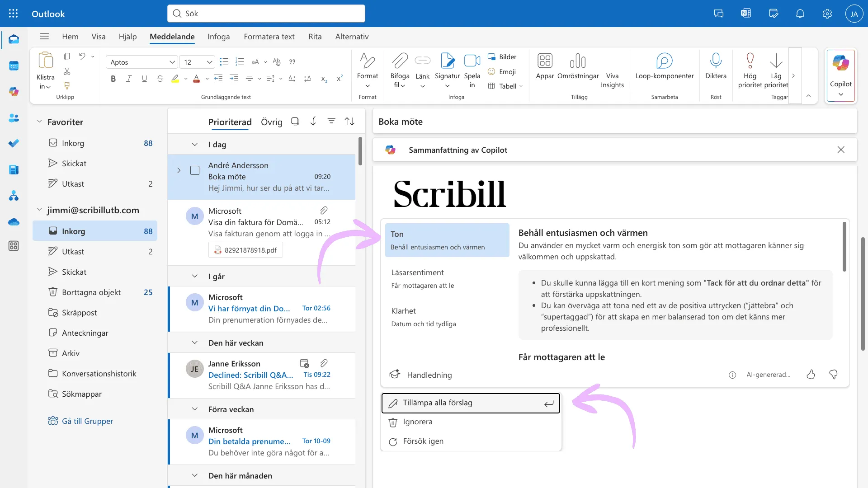
Task: Click the Diktera microphone icon
Action: 716,61
